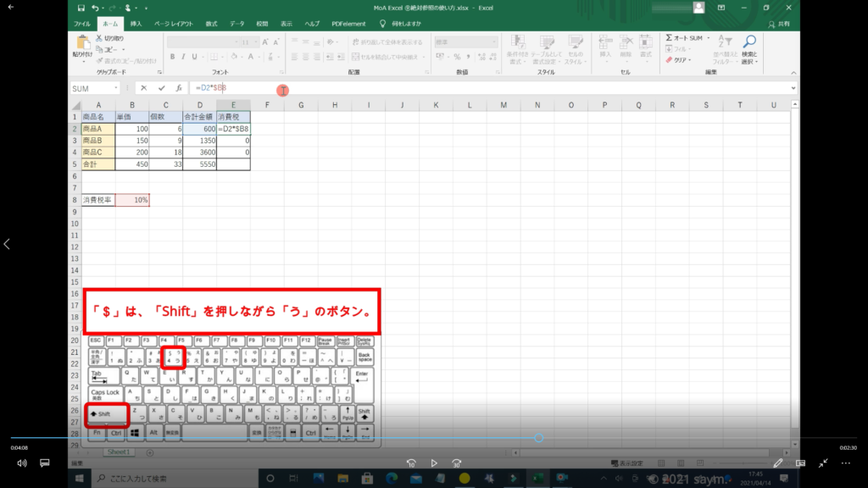Select the Sheet1 worksheet tab
The height and width of the screenshot is (488, 868).
(118, 452)
